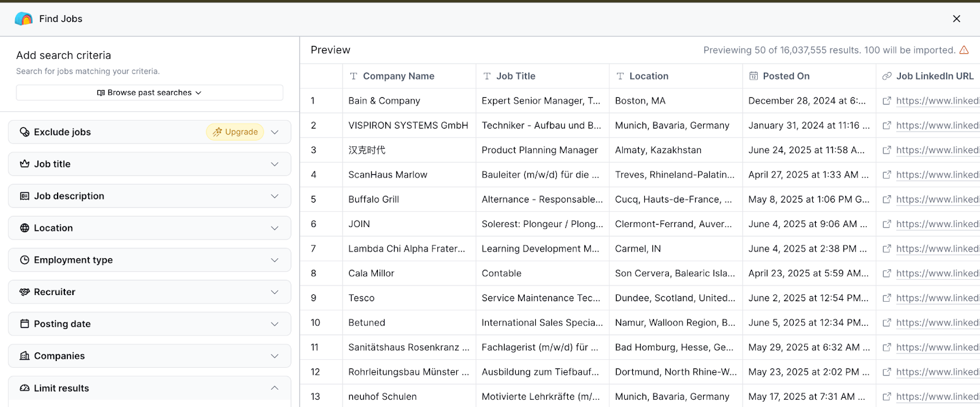Click the Company Name column header
980x407 pixels.
(409, 76)
